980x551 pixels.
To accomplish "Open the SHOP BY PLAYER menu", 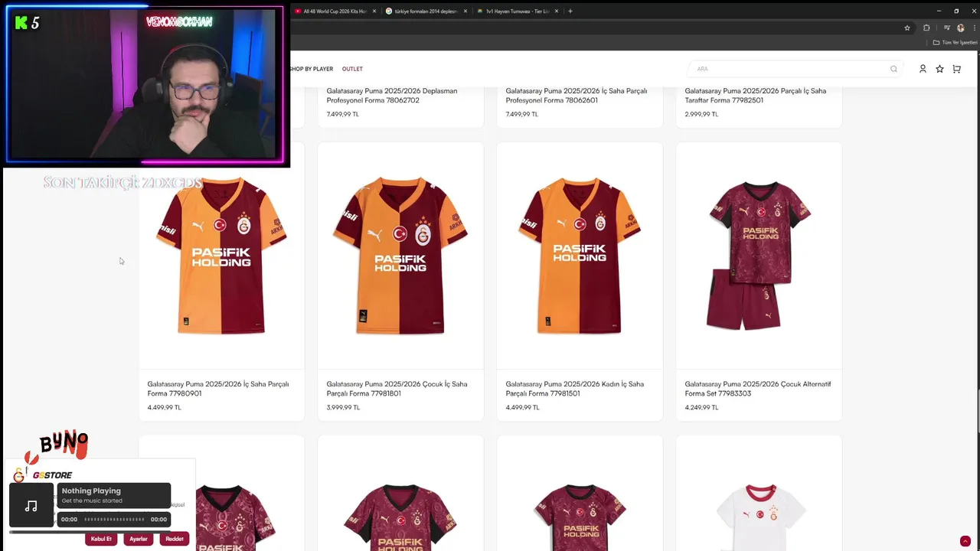I will coord(311,69).
